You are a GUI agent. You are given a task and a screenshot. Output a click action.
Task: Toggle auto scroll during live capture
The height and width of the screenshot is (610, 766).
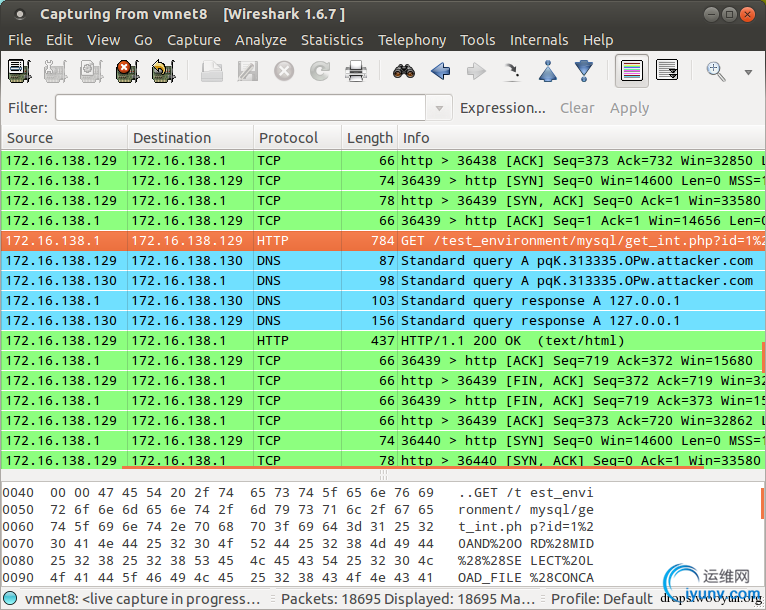click(667, 71)
